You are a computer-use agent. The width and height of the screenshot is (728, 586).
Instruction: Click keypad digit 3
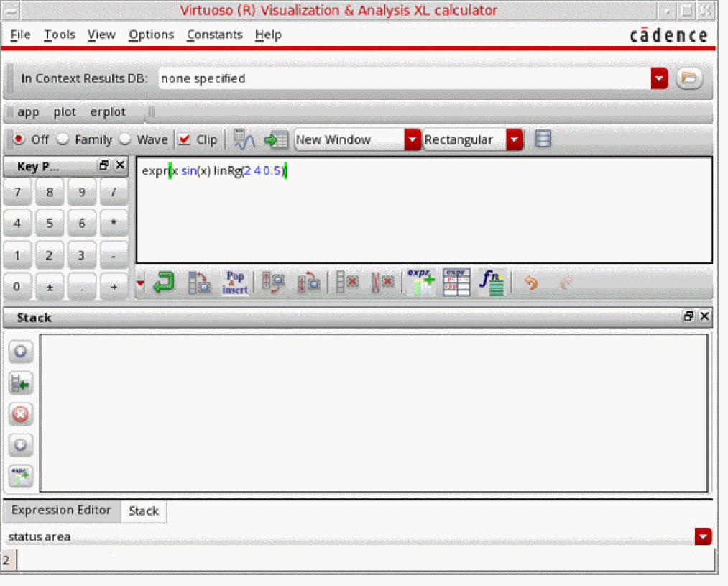click(x=82, y=255)
